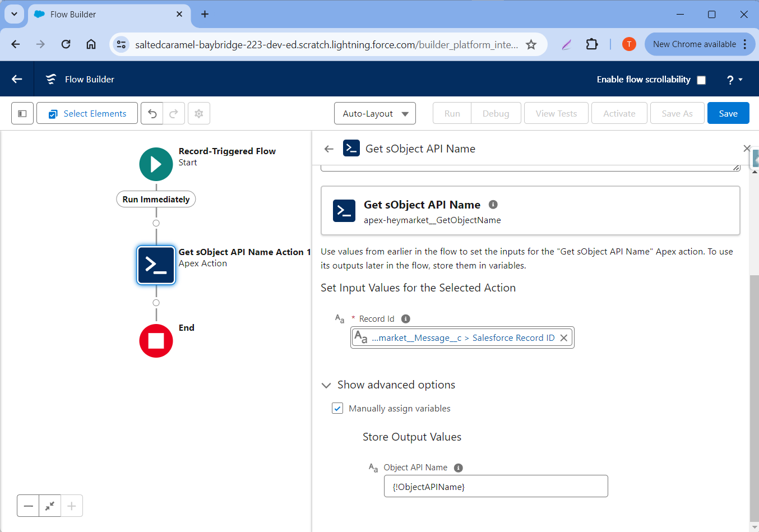Click 'Set Input Values for the Selected Action'

(x=418, y=288)
